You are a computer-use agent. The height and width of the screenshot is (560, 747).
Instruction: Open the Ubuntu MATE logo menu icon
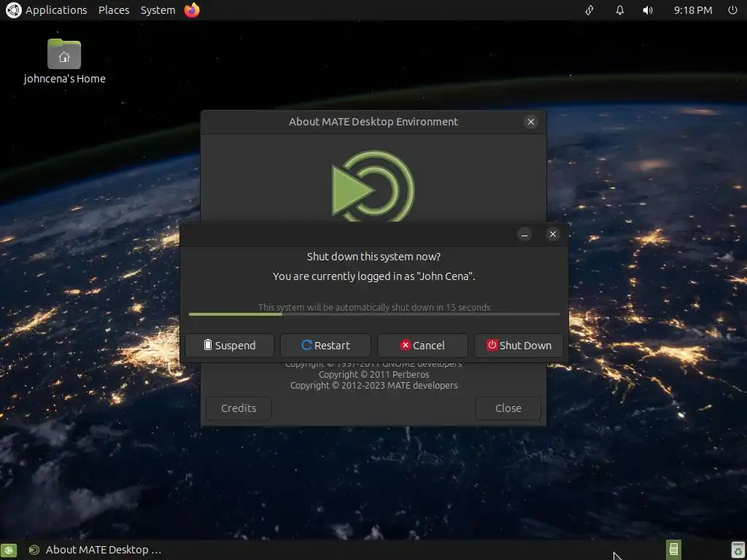tap(13, 10)
